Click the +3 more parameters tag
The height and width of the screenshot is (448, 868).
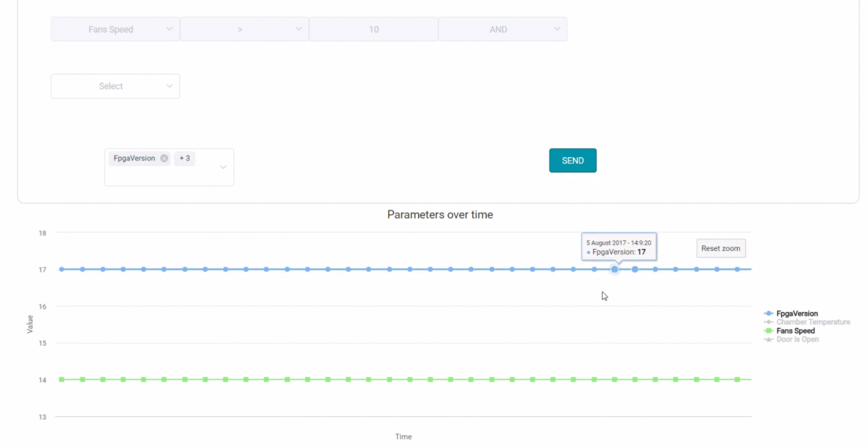184,159
